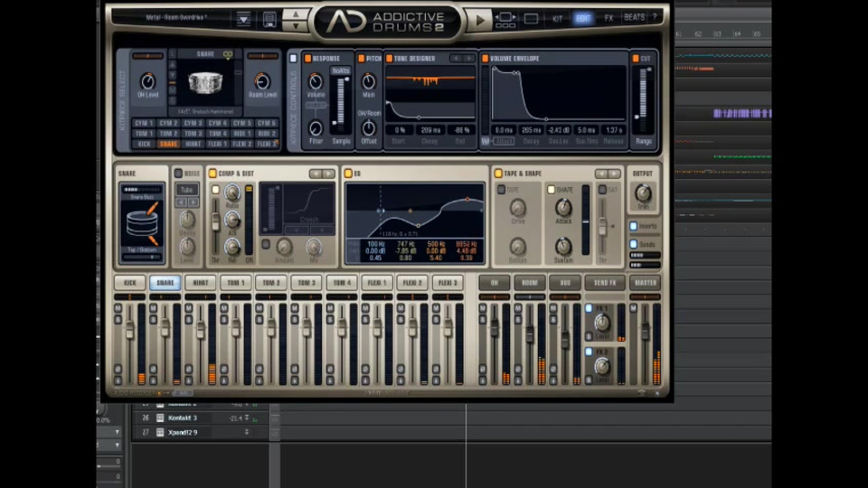Click the Kick channel volume fader

(129, 330)
